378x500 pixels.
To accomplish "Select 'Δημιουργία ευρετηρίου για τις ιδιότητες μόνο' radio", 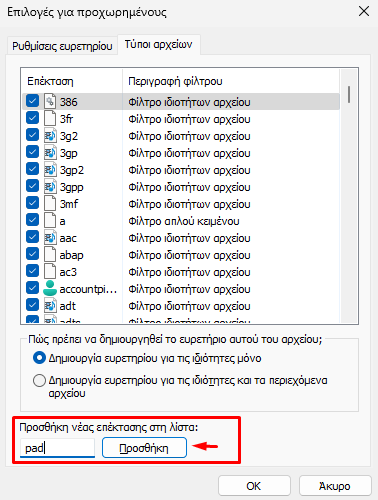I will pyautogui.click(x=39, y=358).
